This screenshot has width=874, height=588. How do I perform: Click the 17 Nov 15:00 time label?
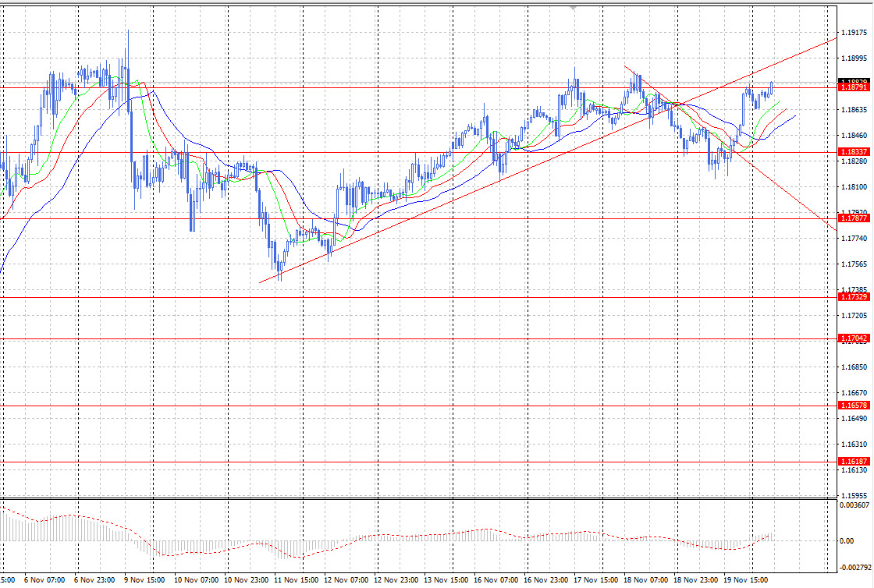coord(596,579)
